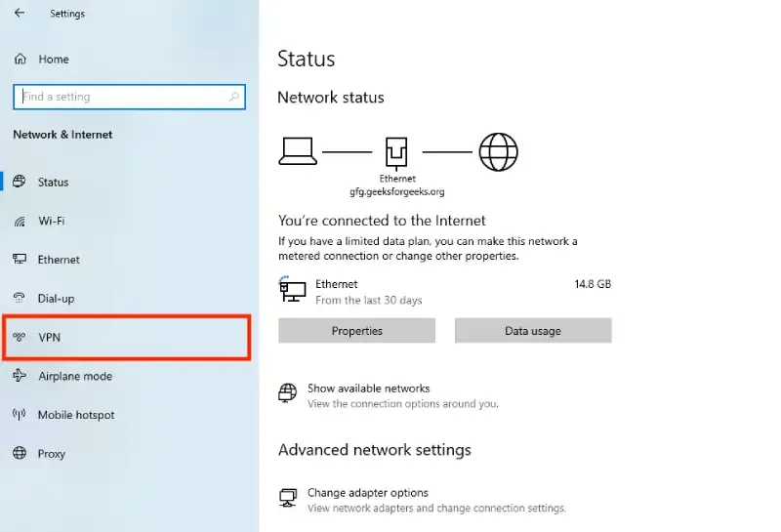Image resolution: width=781 pixels, height=532 pixels.
Task: Open Show available networks
Action: point(368,389)
